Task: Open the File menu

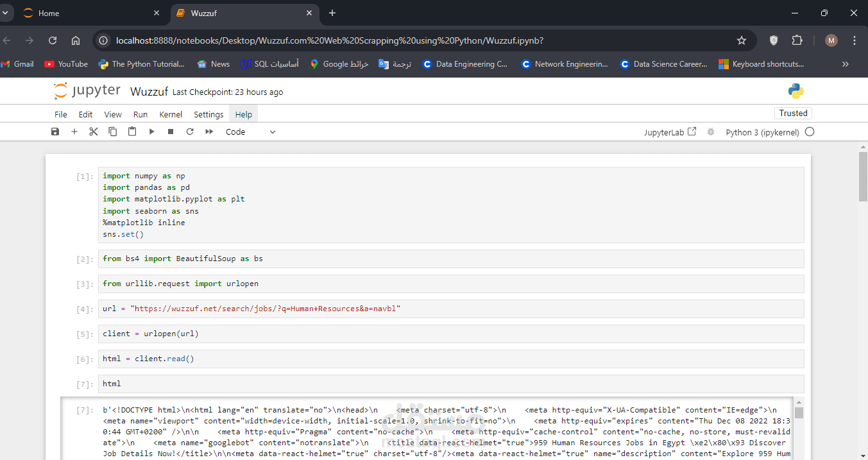Action: click(61, 114)
